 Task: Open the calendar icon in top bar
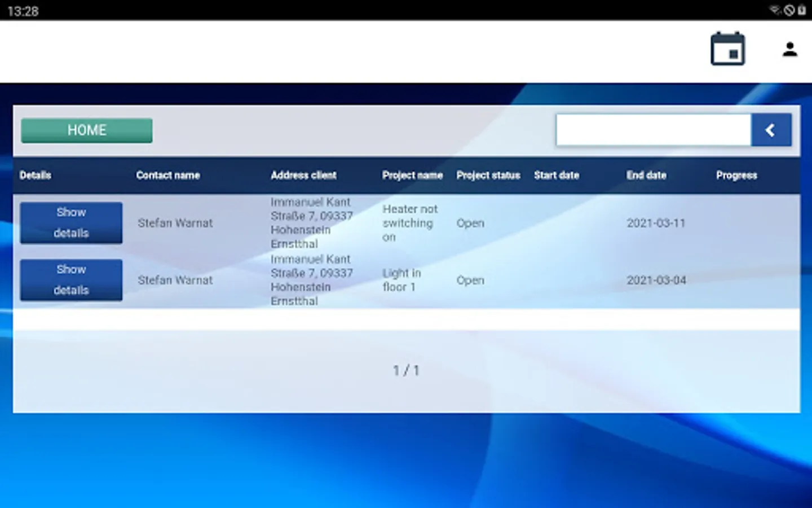[727, 49]
